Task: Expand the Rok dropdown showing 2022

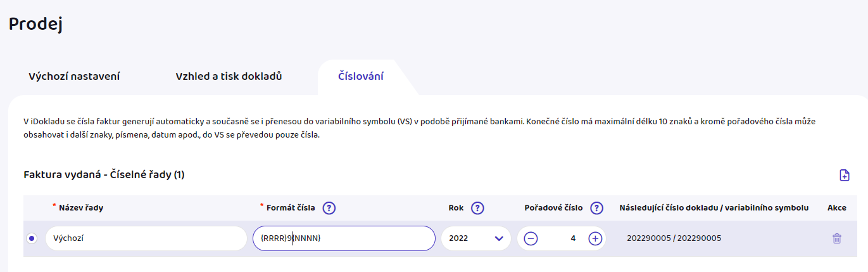Action: click(475, 238)
